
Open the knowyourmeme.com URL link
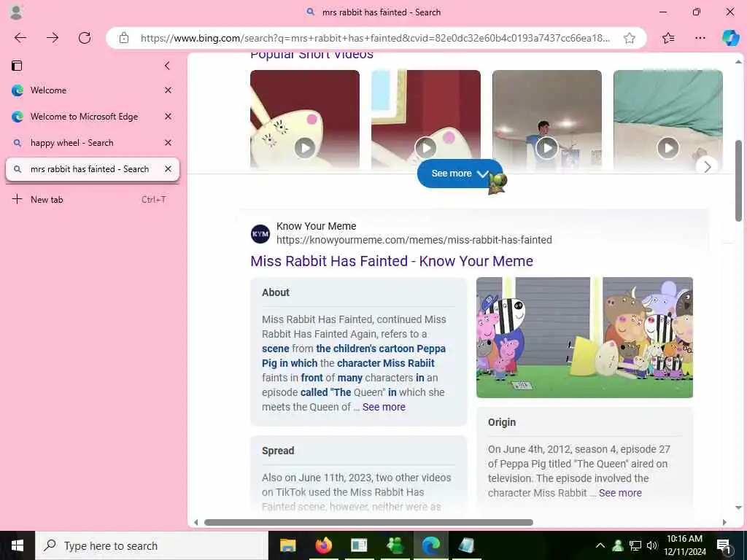(x=414, y=240)
